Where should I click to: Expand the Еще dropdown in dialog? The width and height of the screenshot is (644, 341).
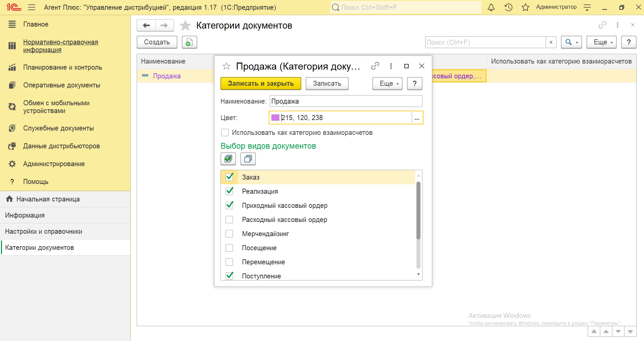(x=387, y=83)
